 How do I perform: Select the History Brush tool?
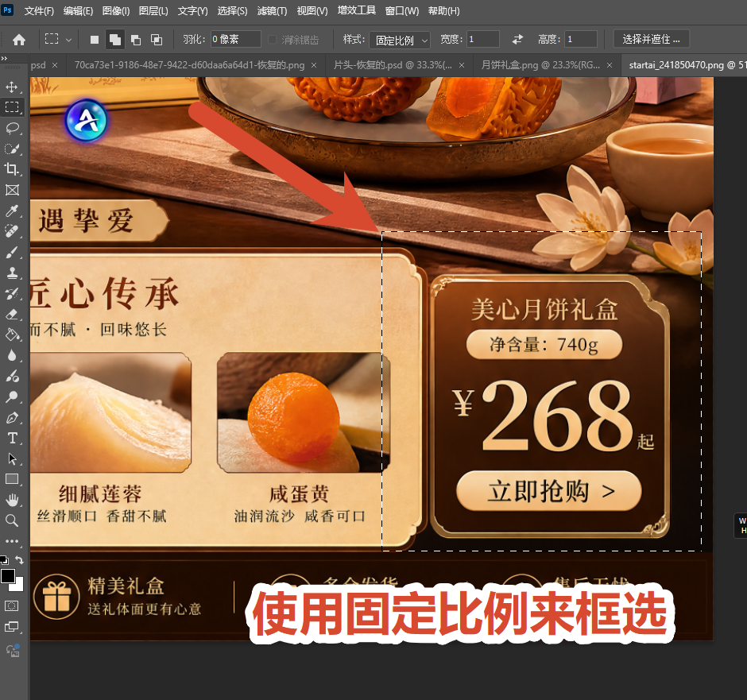click(12, 294)
